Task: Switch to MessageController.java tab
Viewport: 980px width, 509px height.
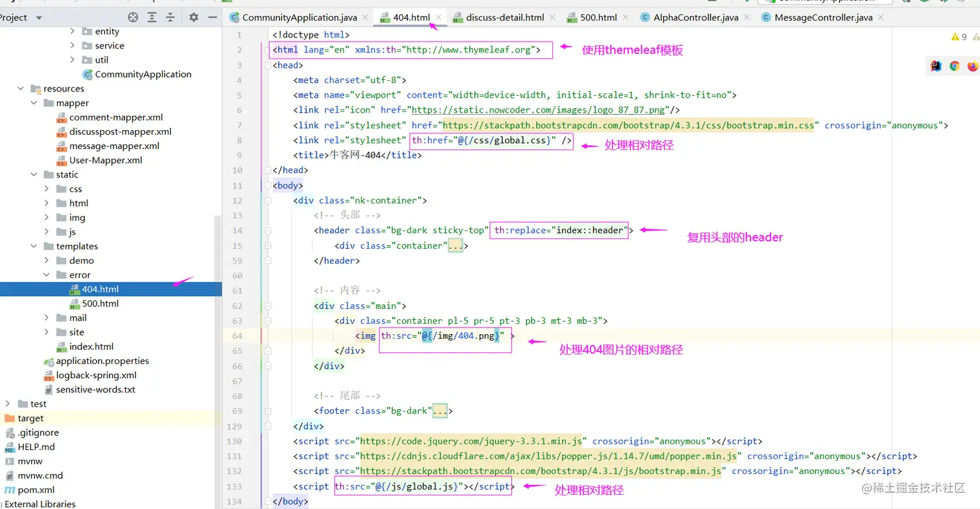Action: [x=823, y=17]
